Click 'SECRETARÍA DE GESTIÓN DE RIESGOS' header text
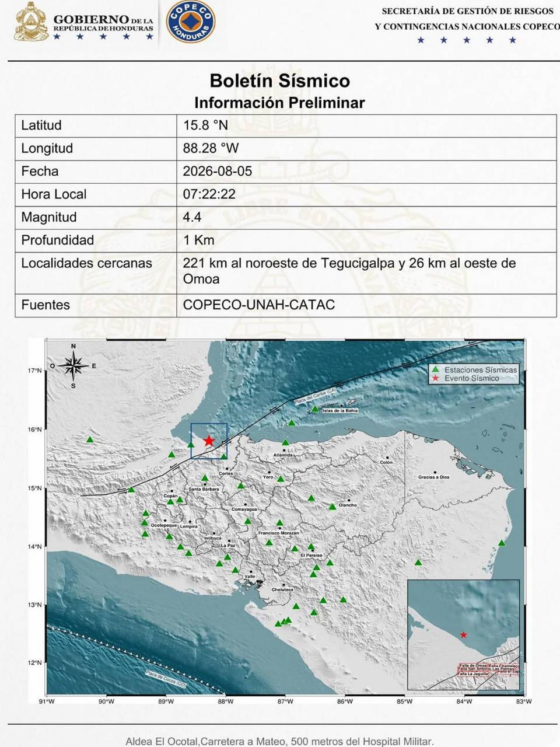560x747 pixels. coord(468,11)
